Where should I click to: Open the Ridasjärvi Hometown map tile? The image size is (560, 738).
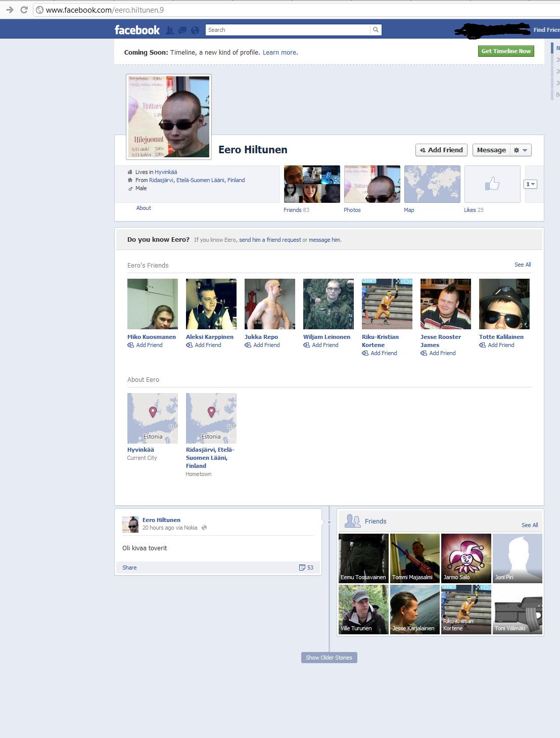(x=211, y=418)
